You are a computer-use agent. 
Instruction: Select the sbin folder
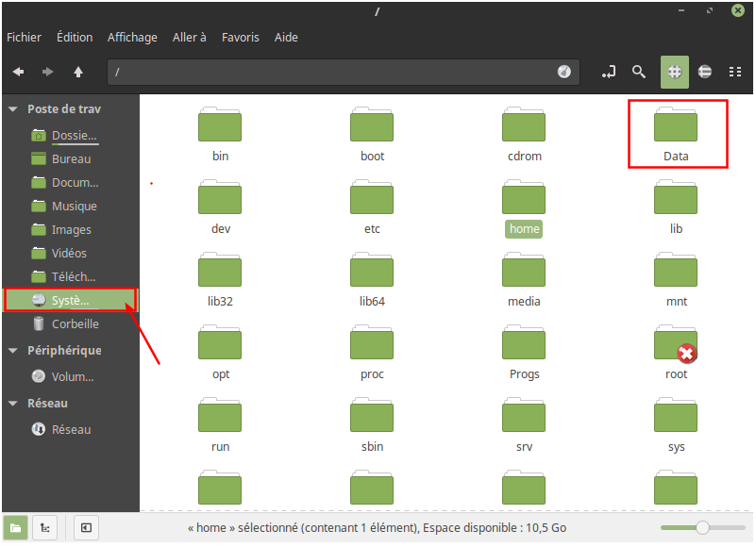point(372,426)
